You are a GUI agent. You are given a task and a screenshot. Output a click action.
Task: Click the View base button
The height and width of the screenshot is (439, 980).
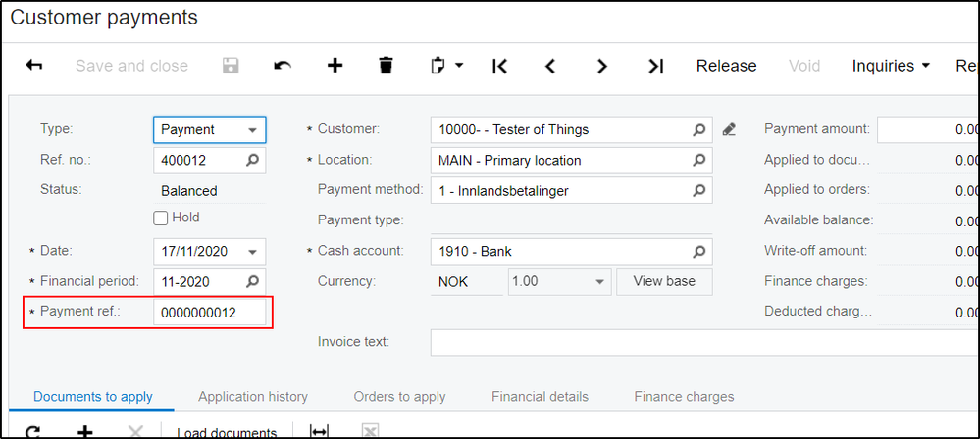pyautogui.click(x=664, y=281)
